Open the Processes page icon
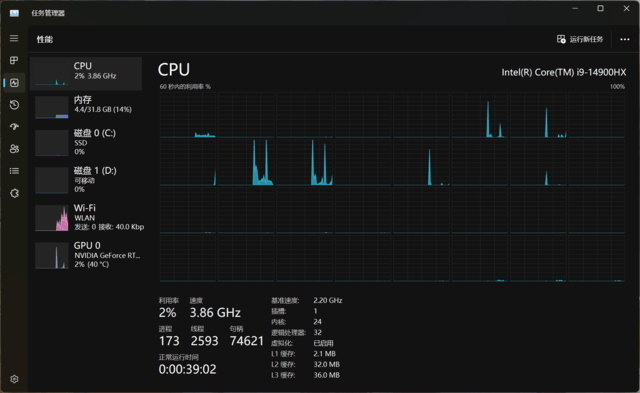This screenshot has height=393, width=640. click(14, 60)
